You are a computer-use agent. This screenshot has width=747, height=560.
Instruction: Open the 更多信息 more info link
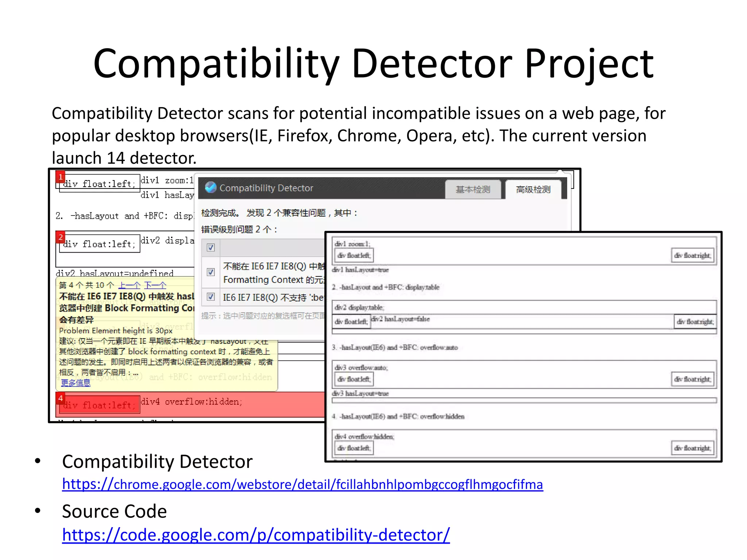[76, 382]
